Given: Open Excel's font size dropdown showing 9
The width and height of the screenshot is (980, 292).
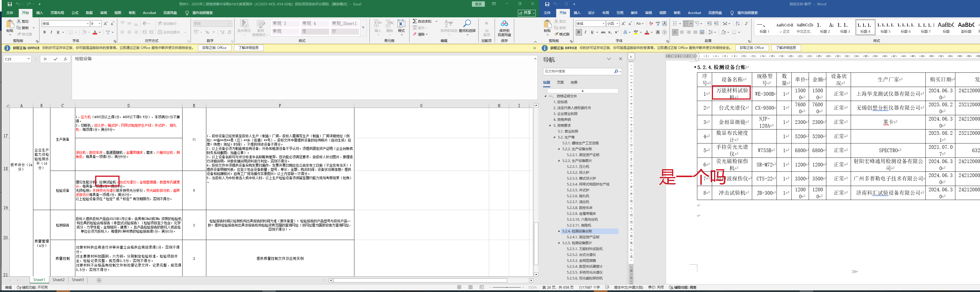Looking at the screenshot, I should [x=100, y=23].
